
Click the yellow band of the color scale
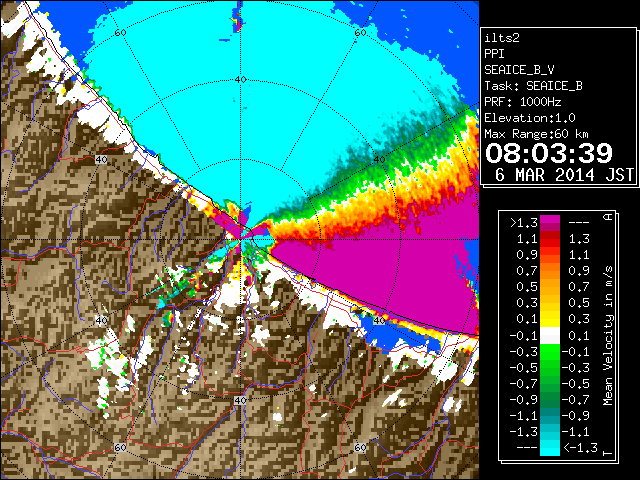[550, 318]
